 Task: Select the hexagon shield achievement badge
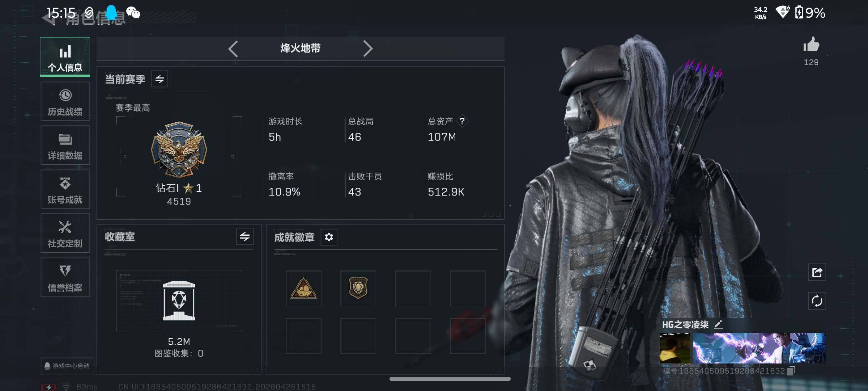coord(358,289)
